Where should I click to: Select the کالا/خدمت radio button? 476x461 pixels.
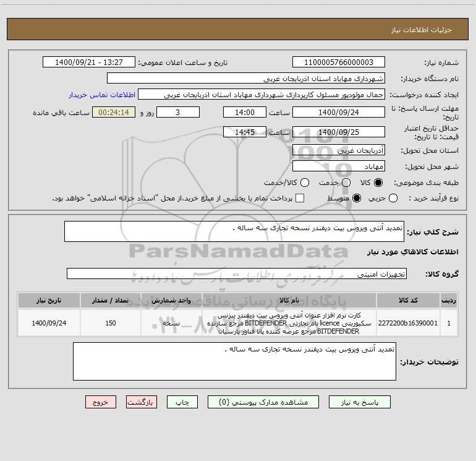pyautogui.click(x=305, y=183)
